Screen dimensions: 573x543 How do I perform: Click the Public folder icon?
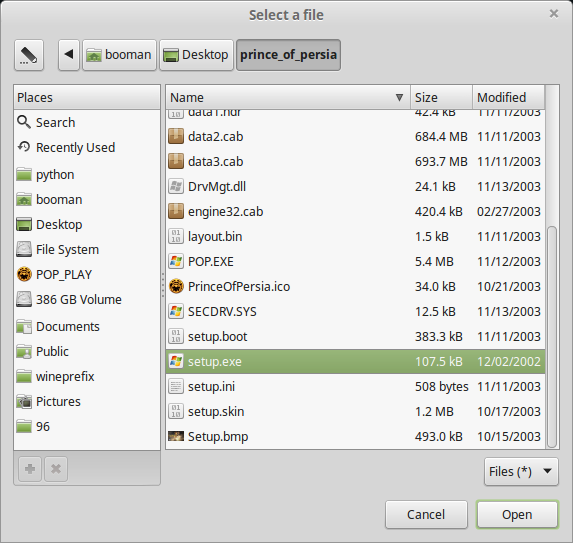click(24, 351)
